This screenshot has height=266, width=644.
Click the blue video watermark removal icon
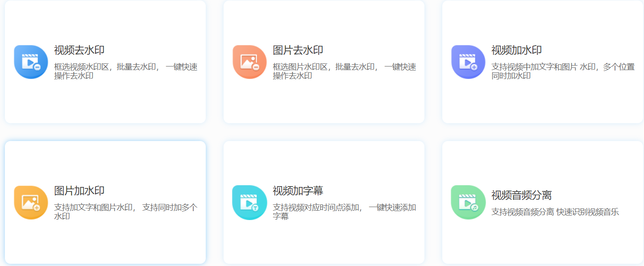(x=31, y=62)
